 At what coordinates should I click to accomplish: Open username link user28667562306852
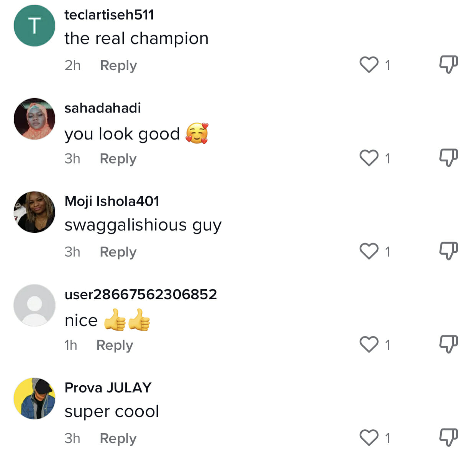(x=141, y=294)
